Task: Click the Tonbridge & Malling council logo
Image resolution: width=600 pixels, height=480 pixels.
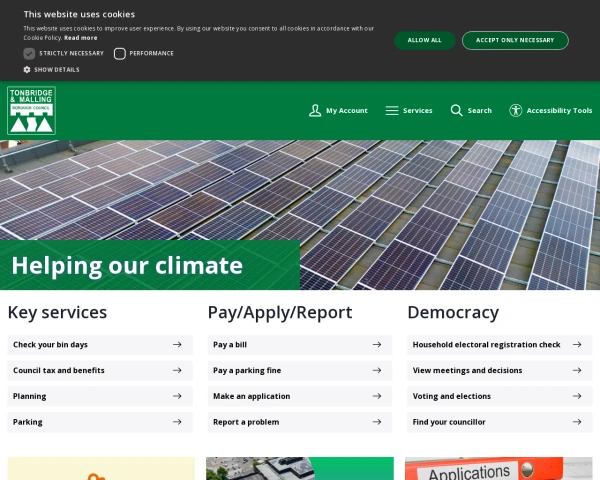Action: [x=31, y=110]
